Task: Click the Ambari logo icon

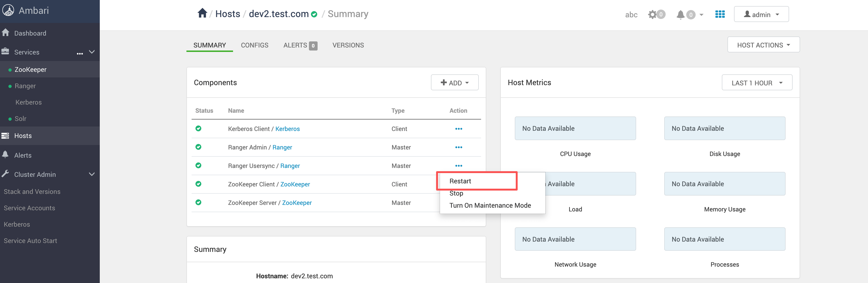Action: click(8, 11)
